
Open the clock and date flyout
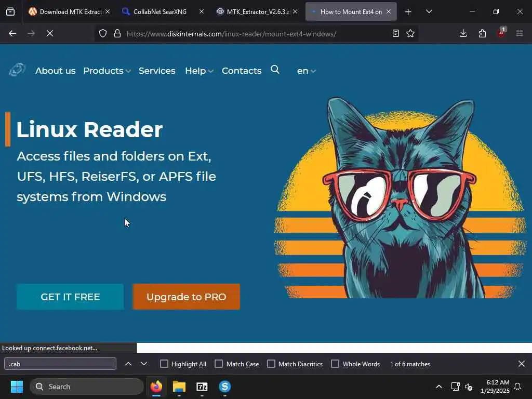click(495, 387)
